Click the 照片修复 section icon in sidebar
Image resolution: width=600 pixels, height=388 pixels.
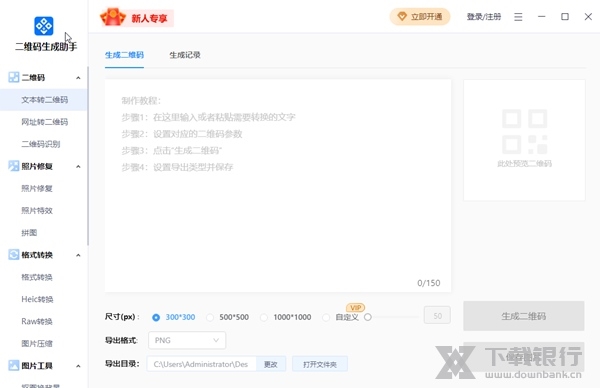tap(14, 166)
